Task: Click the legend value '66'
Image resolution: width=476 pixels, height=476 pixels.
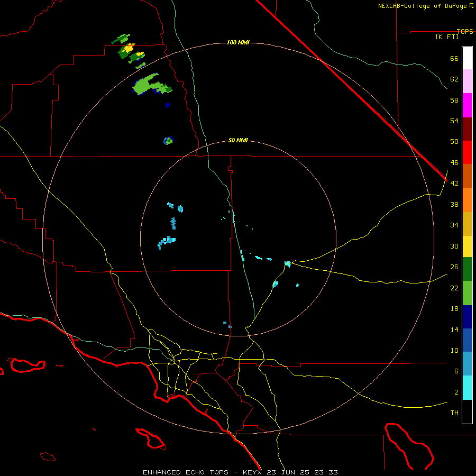Action: (454, 59)
